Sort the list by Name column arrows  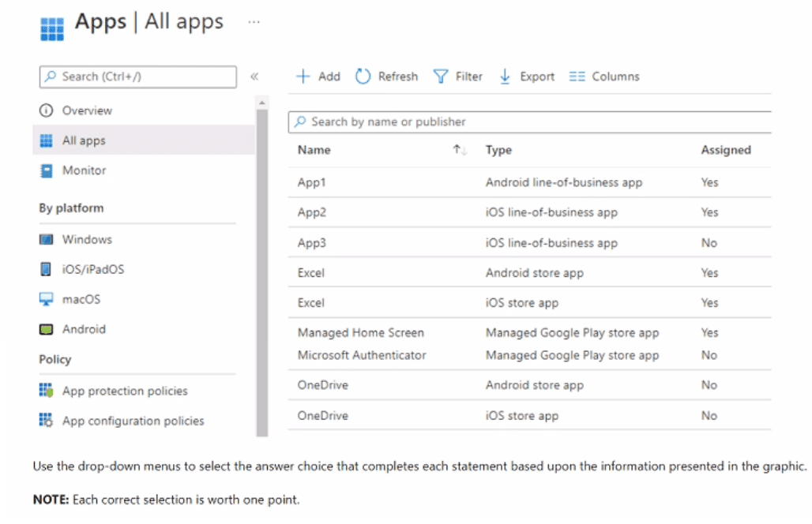pos(460,150)
